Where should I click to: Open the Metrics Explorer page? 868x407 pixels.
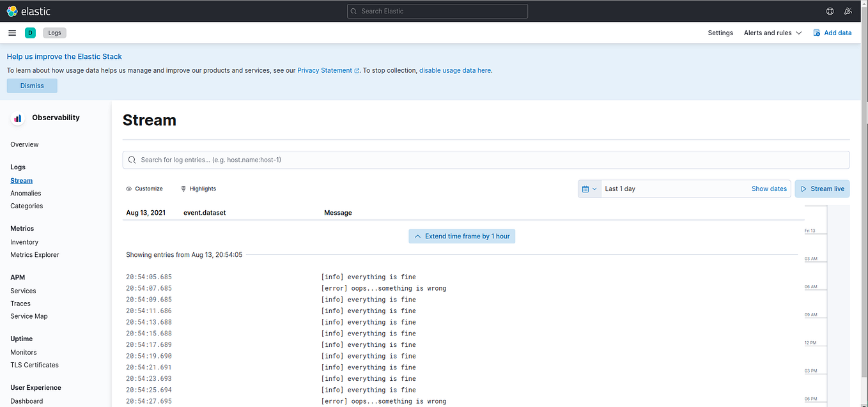tap(35, 254)
